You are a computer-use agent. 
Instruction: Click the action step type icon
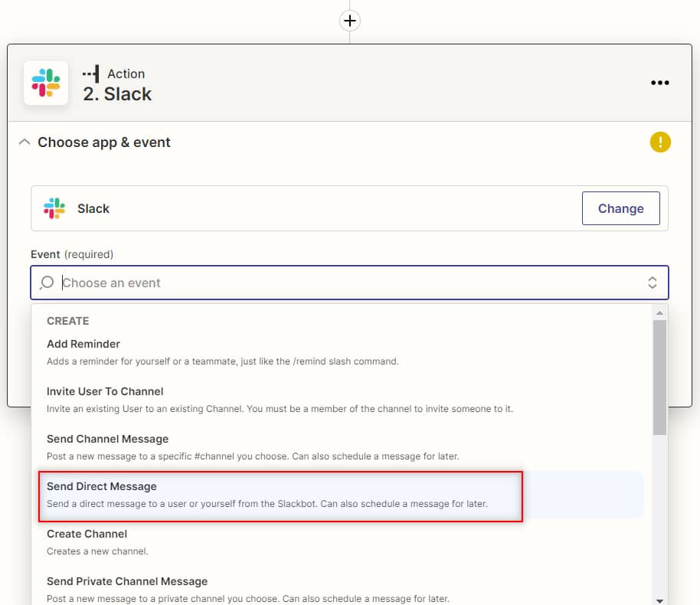[x=91, y=74]
